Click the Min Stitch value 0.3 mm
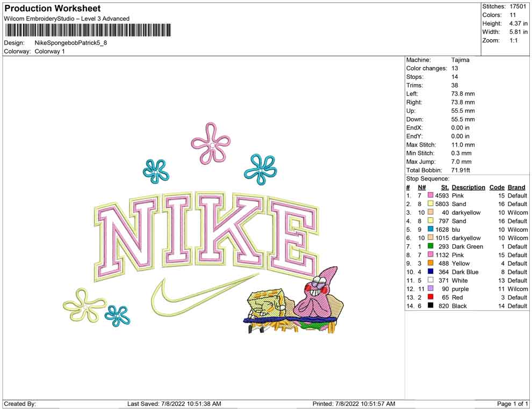The height and width of the screenshot is (409, 532). pos(461,153)
